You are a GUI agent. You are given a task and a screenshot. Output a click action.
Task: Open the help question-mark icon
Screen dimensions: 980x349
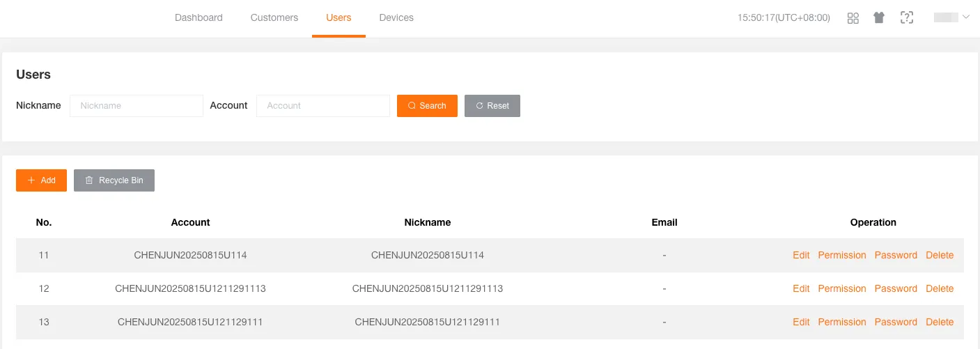click(x=906, y=18)
